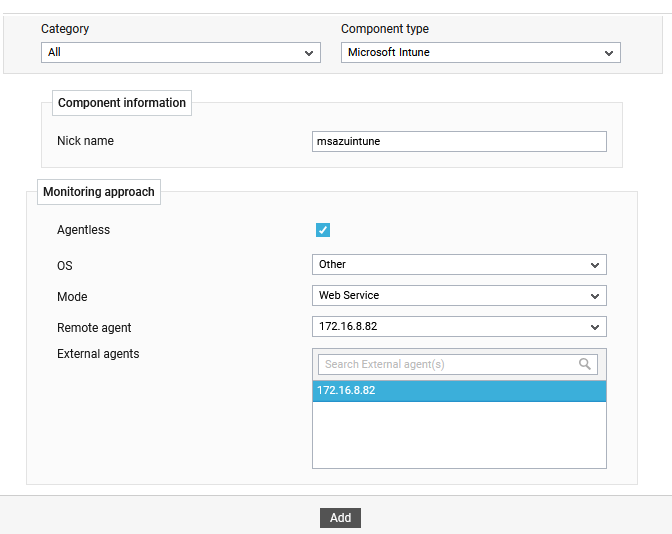This screenshot has width=672, height=534.
Task: Open the Remote agent dropdown
Action: [x=459, y=327]
